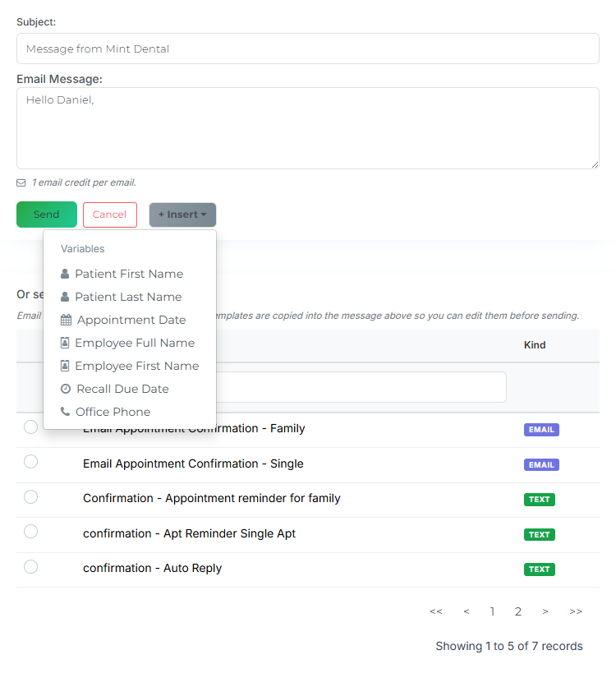Click TEXT badge in reminder for family row
The image size is (616, 678).
pyautogui.click(x=539, y=500)
